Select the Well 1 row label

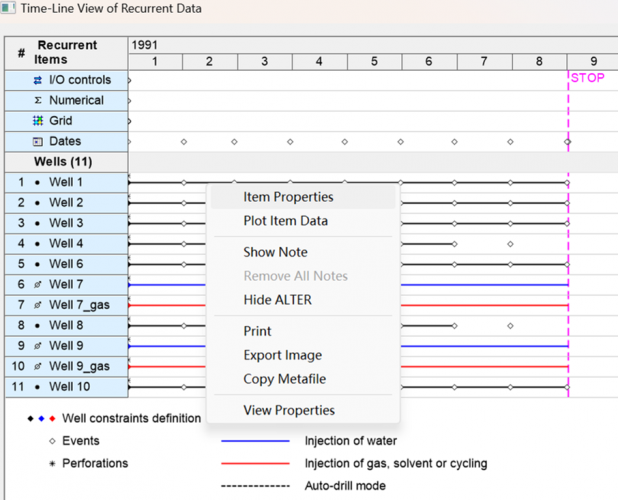point(66,183)
